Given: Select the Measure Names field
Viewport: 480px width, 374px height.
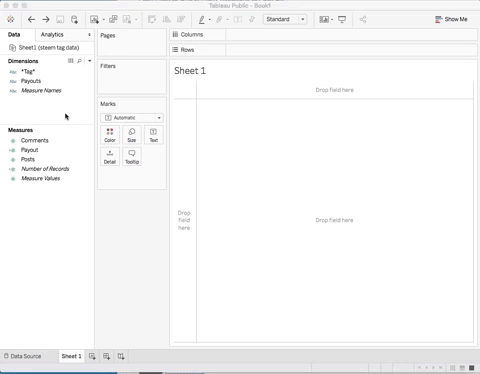Looking at the screenshot, I should pos(41,91).
